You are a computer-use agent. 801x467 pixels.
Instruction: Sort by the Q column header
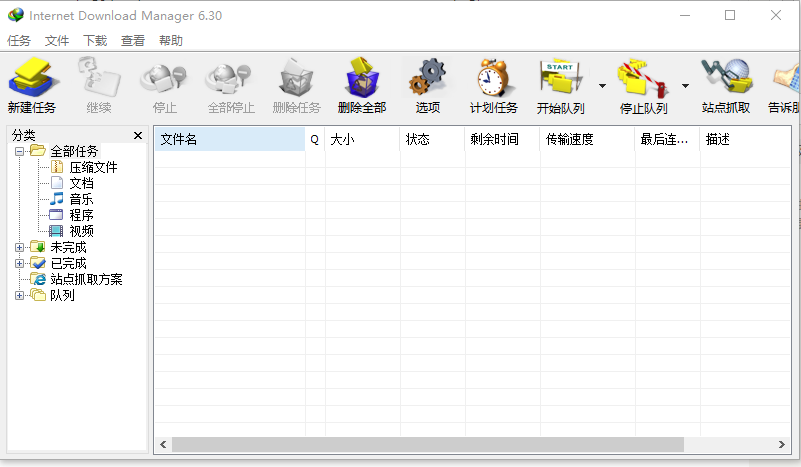pyautogui.click(x=315, y=139)
